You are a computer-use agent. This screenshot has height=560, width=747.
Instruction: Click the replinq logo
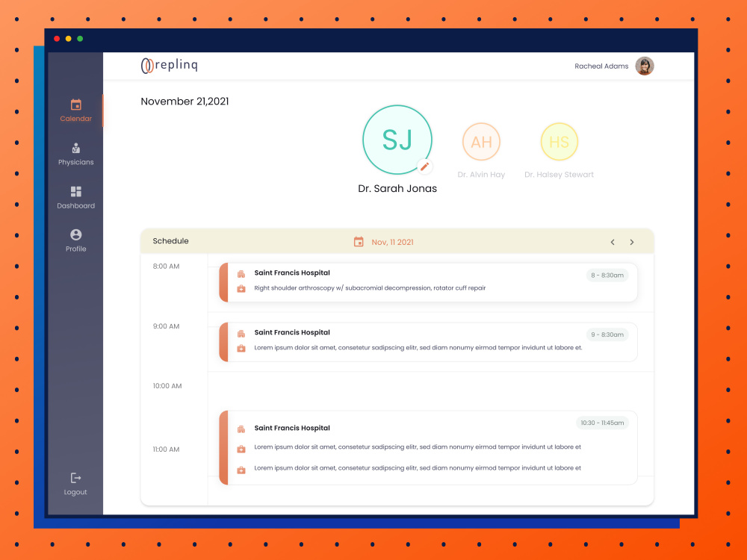169,65
